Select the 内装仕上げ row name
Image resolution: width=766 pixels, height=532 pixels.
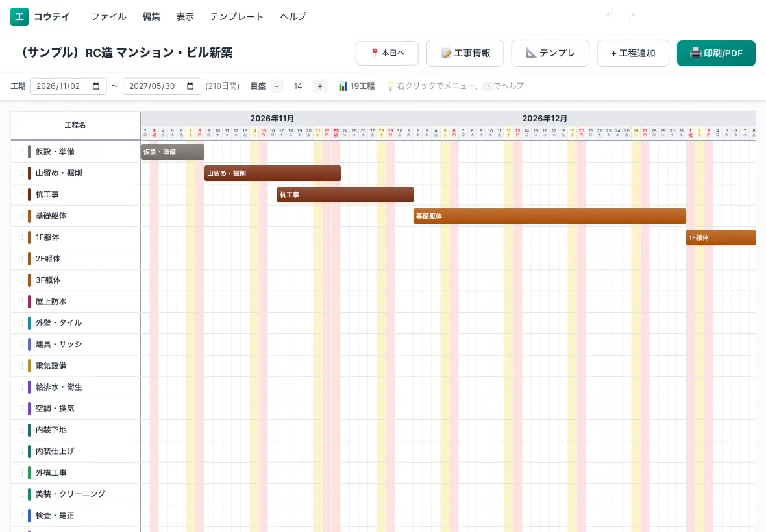coord(55,452)
